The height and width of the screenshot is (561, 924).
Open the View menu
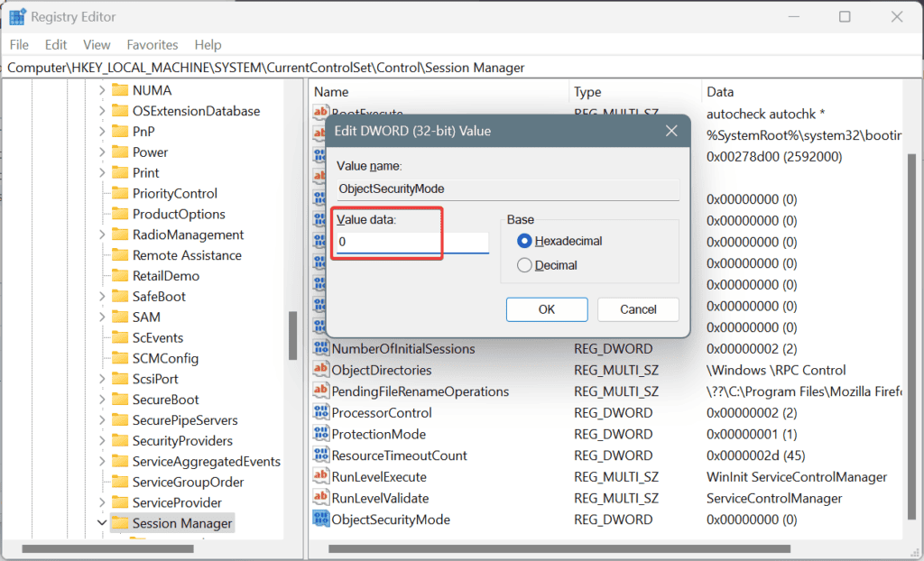(97, 45)
